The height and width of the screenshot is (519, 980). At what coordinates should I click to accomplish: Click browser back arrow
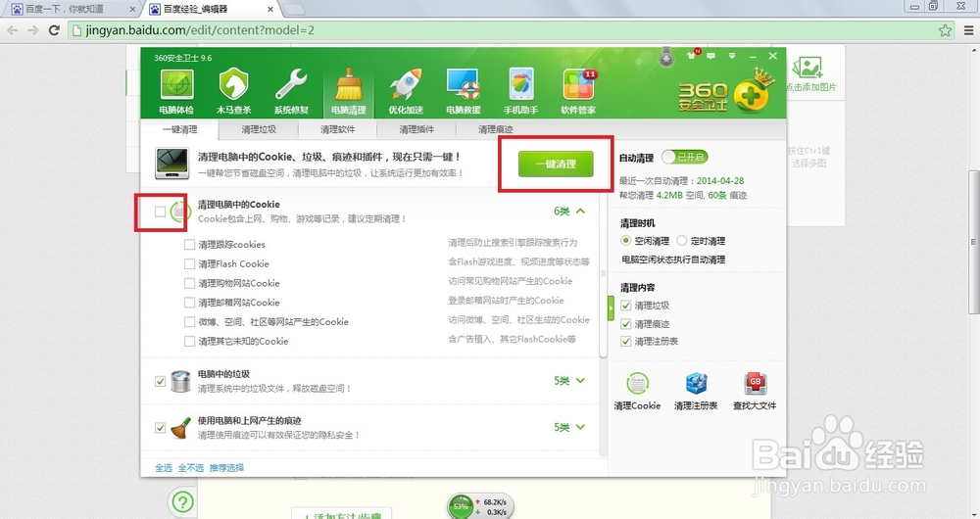(x=13, y=30)
